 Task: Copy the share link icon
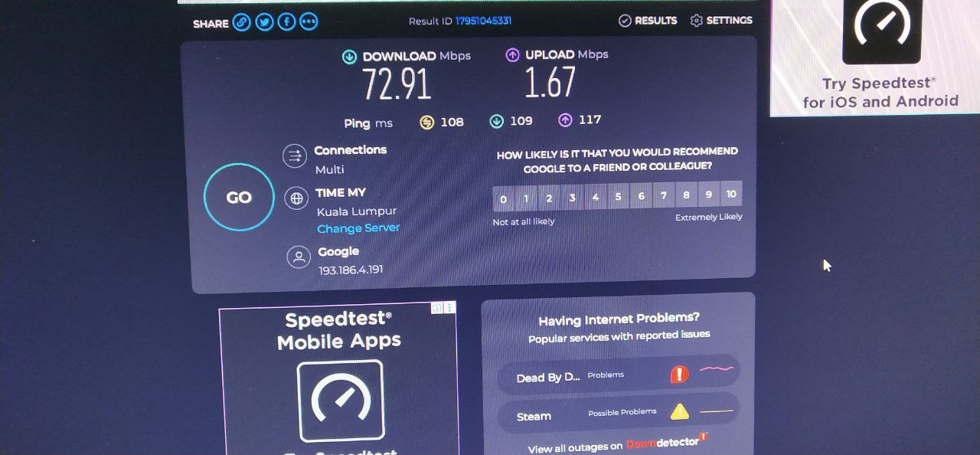click(242, 22)
